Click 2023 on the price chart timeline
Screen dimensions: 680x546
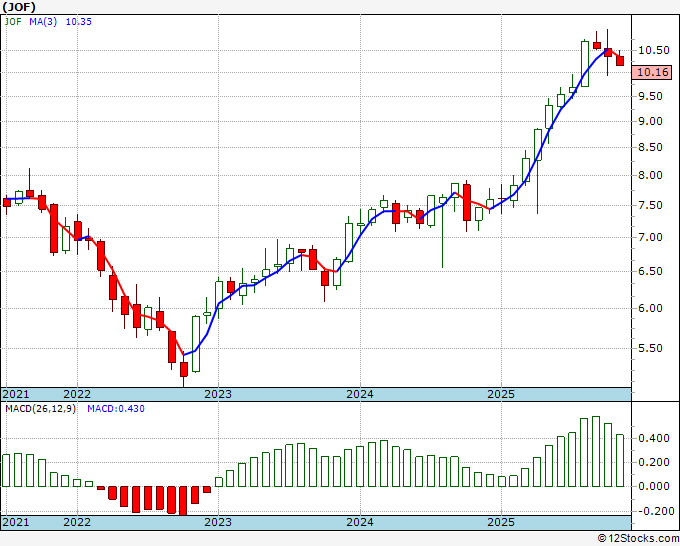(x=218, y=394)
